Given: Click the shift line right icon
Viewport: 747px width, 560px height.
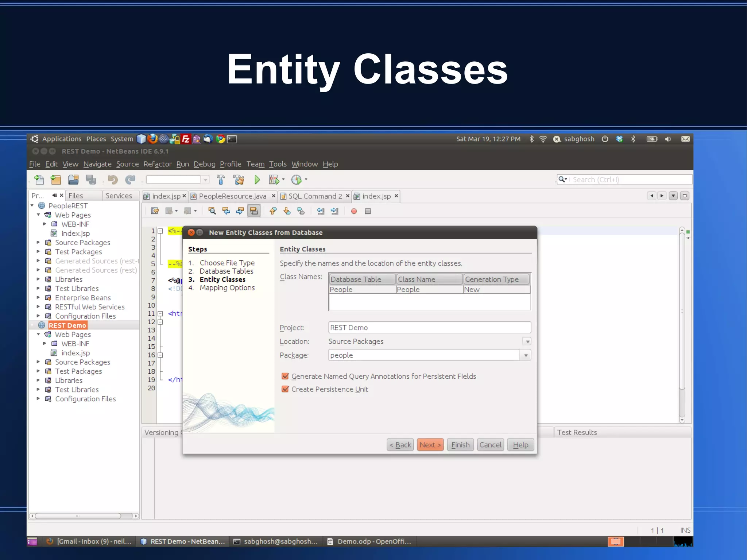Looking at the screenshot, I should coord(334,211).
